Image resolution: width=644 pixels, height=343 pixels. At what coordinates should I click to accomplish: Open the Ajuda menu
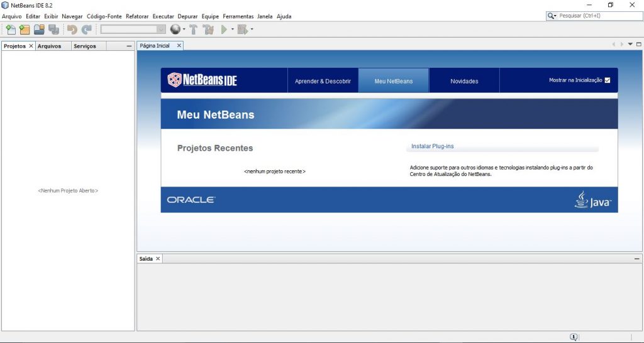[x=284, y=16]
